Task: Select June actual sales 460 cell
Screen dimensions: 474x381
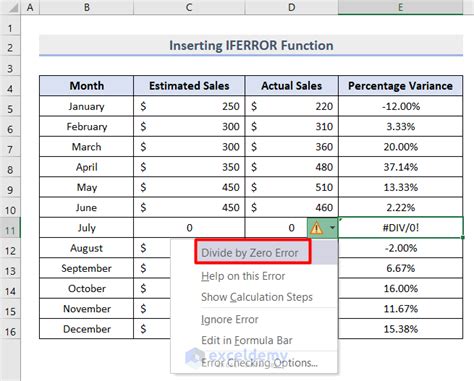Action: coord(292,208)
